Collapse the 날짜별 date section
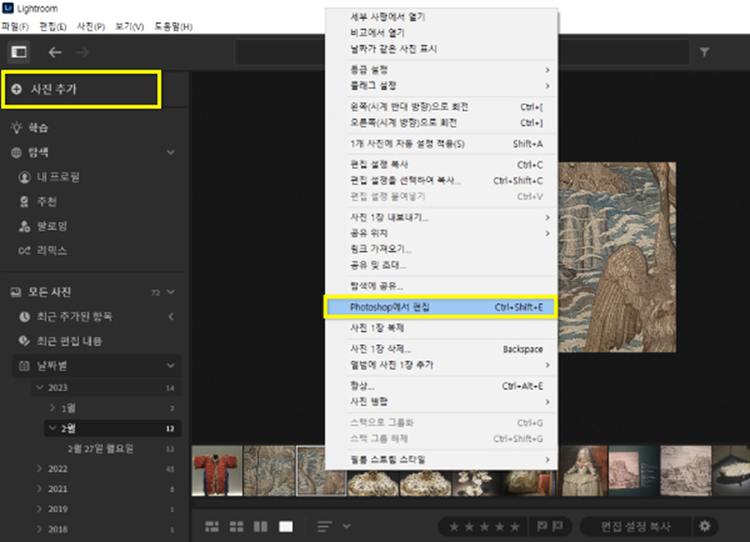This screenshot has height=542, width=750. click(x=170, y=367)
